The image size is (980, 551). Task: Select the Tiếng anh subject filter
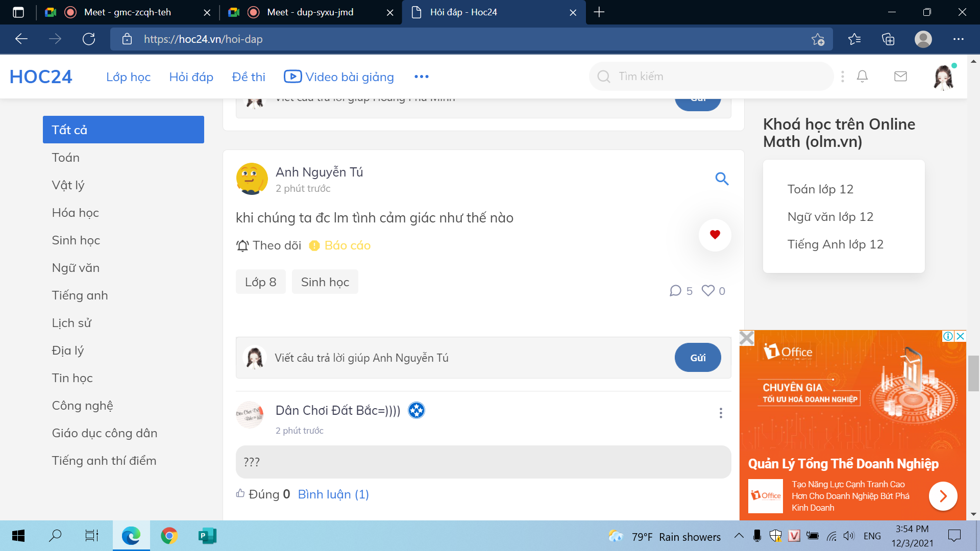point(80,295)
